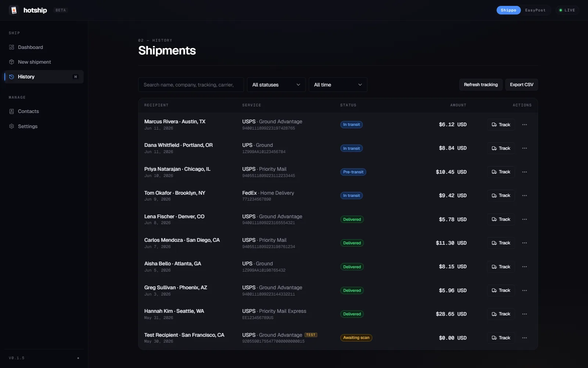Open more actions for Priya Natarajan
588x368 pixels.
(524, 172)
